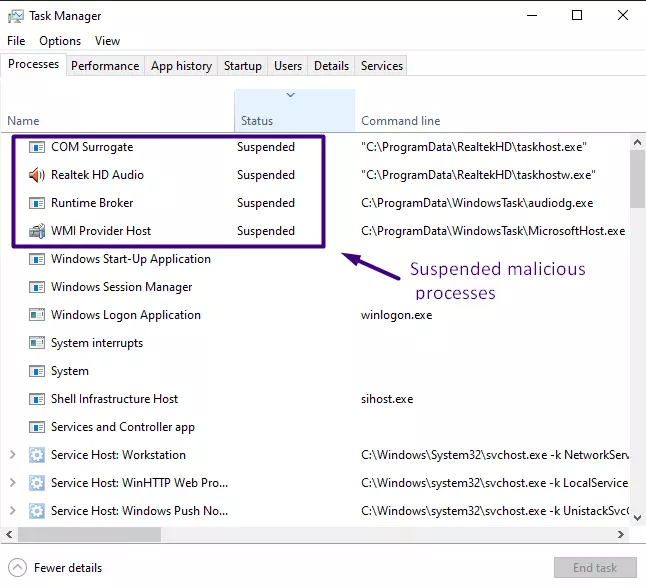
Task: Click the Status column sort chevron
Action: click(x=290, y=95)
